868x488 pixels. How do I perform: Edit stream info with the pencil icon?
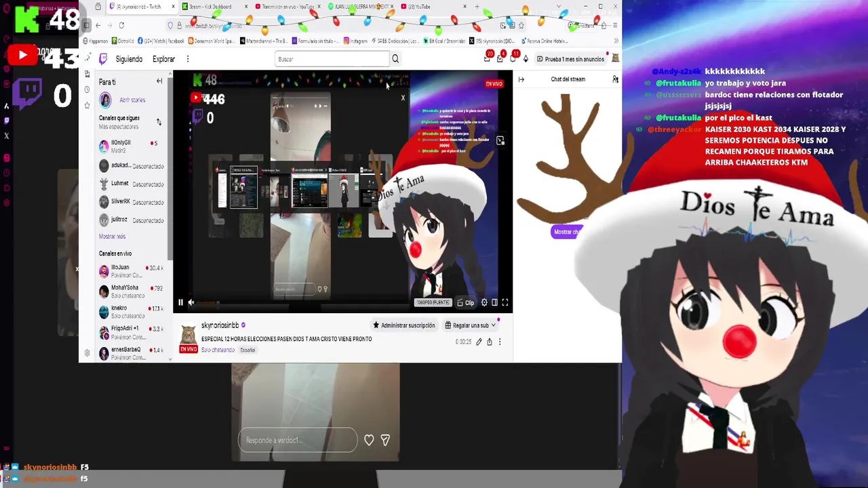click(x=479, y=342)
